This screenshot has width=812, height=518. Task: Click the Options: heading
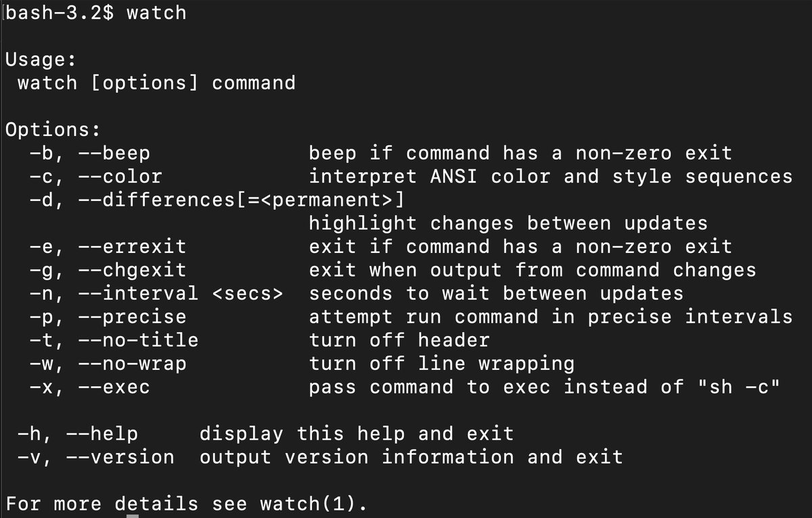tap(53, 130)
